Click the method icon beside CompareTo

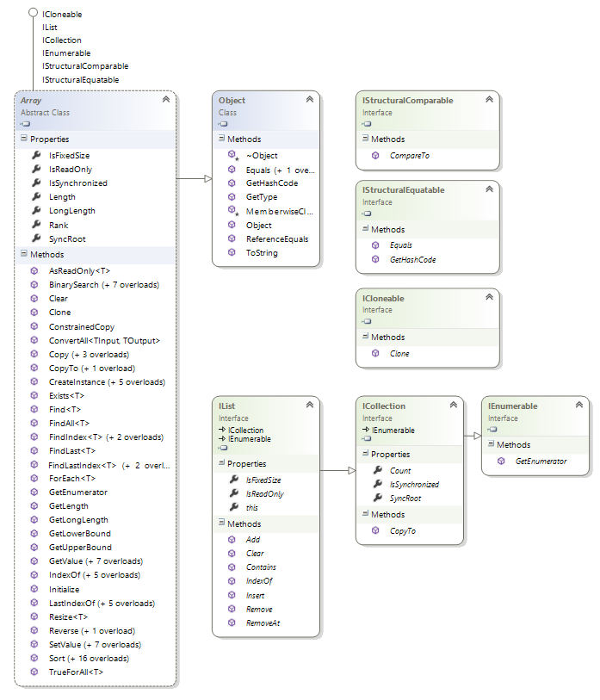tap(376, 156)
